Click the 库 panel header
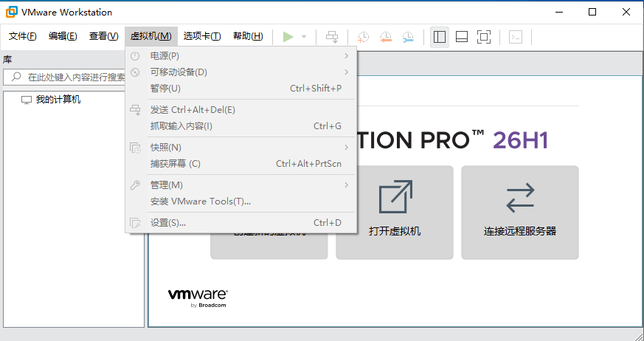The image size is (644, 341). coord(7,60)
